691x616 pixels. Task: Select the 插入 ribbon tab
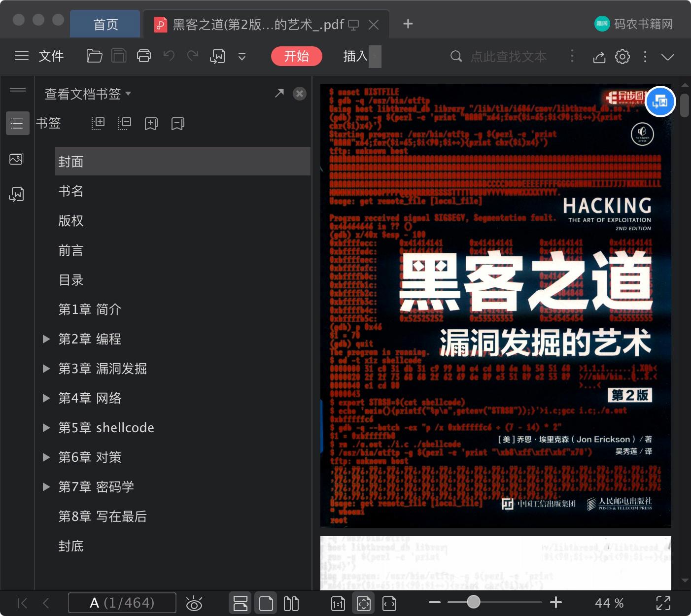click(355, 56)
